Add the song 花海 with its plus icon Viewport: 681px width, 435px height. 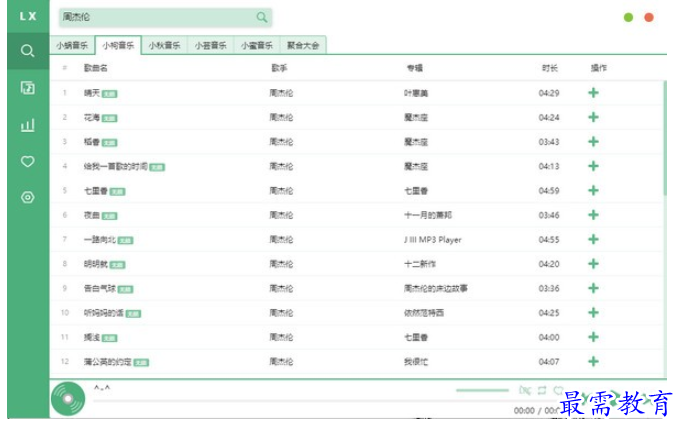point(593,117)
